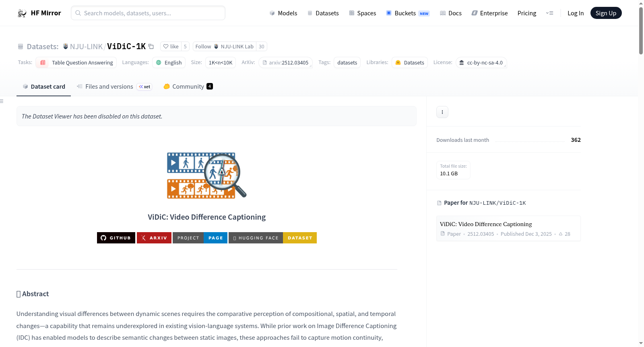Image resolution: width=644 pixels, height=347 pixels.
Task: Select the English language tag
Action: pos(169,62)
